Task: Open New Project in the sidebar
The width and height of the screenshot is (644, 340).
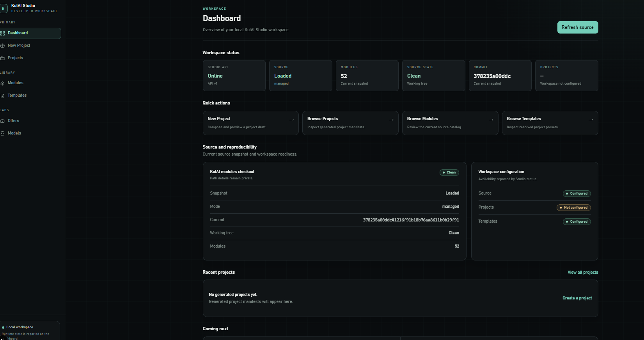Action: [x=30, y=46]
